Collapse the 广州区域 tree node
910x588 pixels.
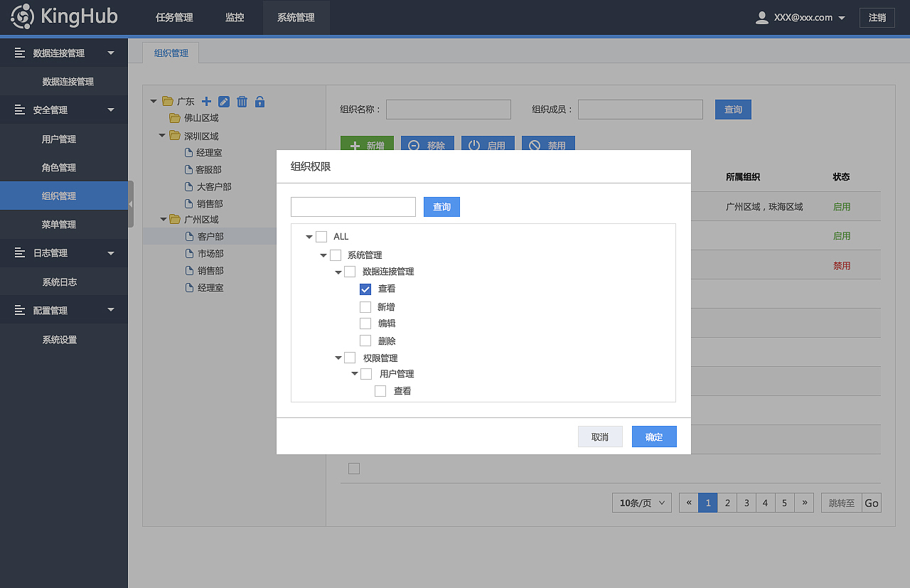162,219
